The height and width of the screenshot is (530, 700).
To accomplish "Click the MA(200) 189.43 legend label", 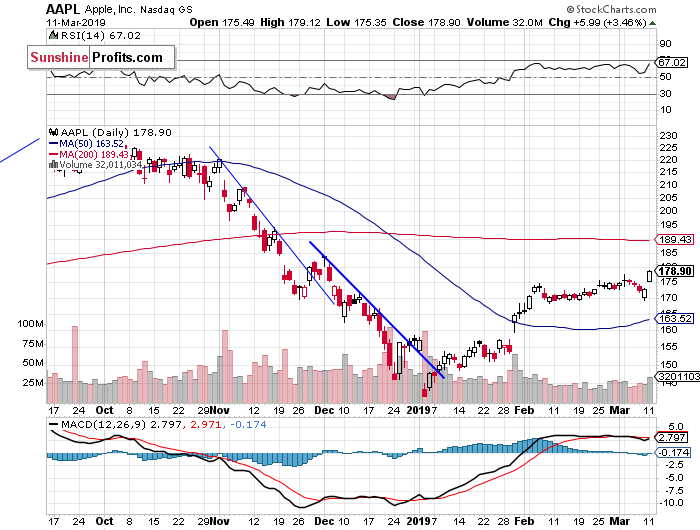I will point(94,154).
